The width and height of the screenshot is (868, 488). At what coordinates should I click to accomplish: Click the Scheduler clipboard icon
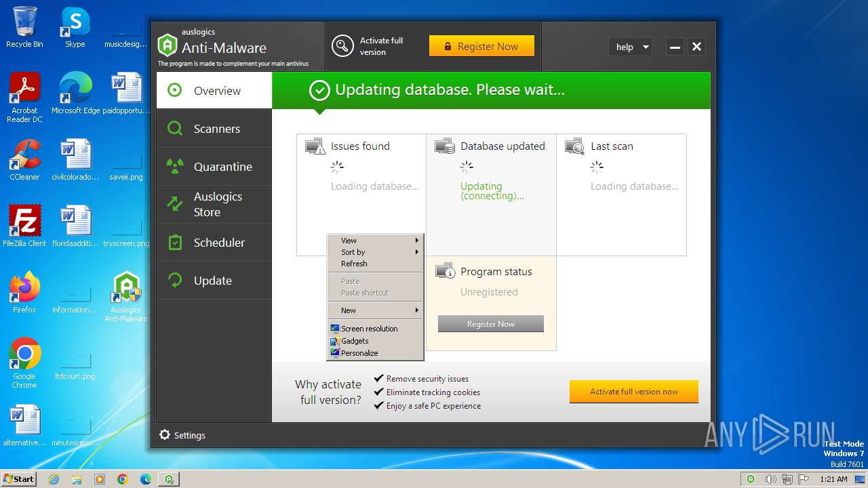(x=175, y=242)
